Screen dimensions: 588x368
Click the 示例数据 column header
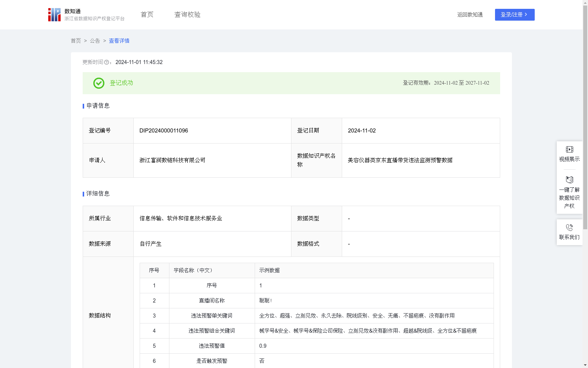(x=374, y=270)
